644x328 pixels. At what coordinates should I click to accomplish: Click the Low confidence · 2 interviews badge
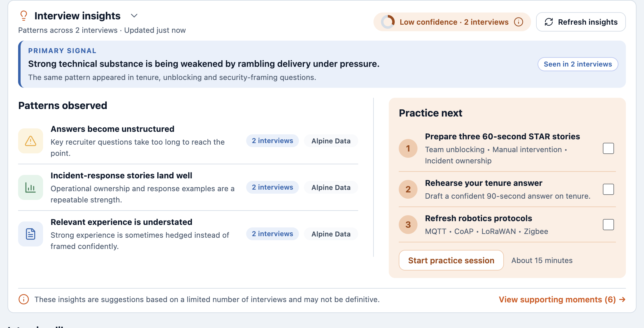[452, 22]
